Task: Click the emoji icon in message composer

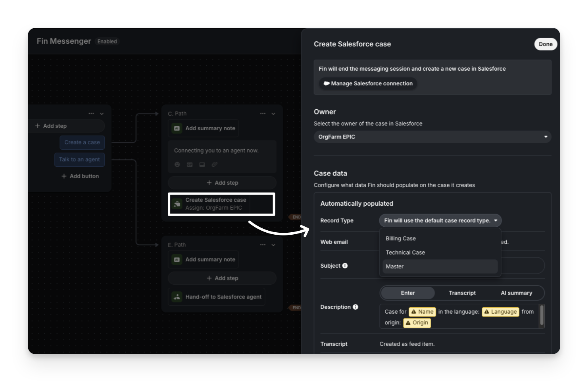Action: click(177, 164)
